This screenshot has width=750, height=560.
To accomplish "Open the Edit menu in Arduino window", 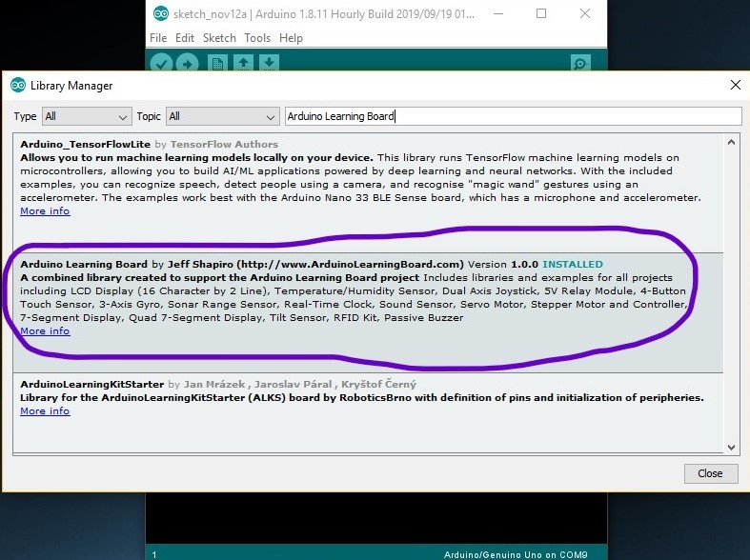I will tap(185, 38).
